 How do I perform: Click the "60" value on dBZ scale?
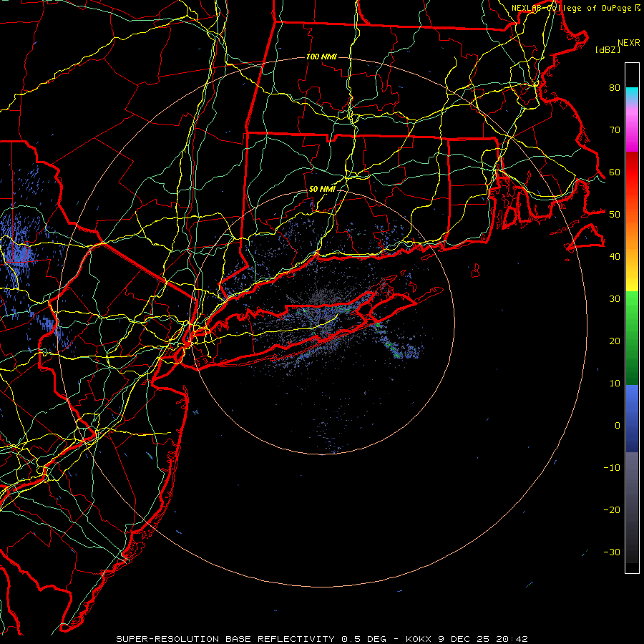615,172
